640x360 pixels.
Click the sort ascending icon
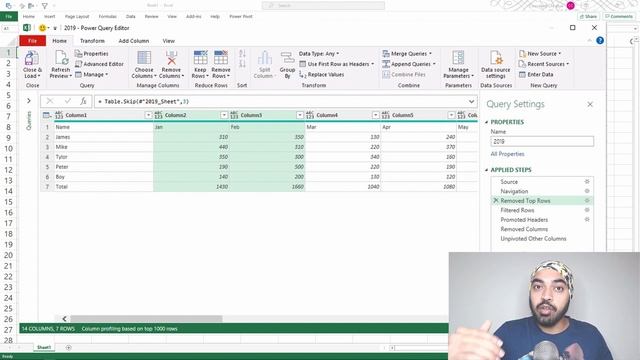coord(242,54)
